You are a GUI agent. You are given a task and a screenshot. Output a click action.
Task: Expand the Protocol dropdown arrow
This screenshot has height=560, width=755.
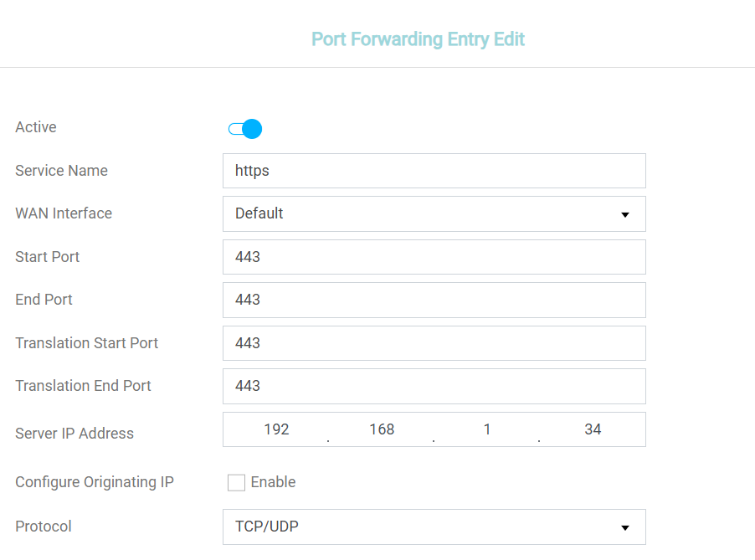coord(625,527)
